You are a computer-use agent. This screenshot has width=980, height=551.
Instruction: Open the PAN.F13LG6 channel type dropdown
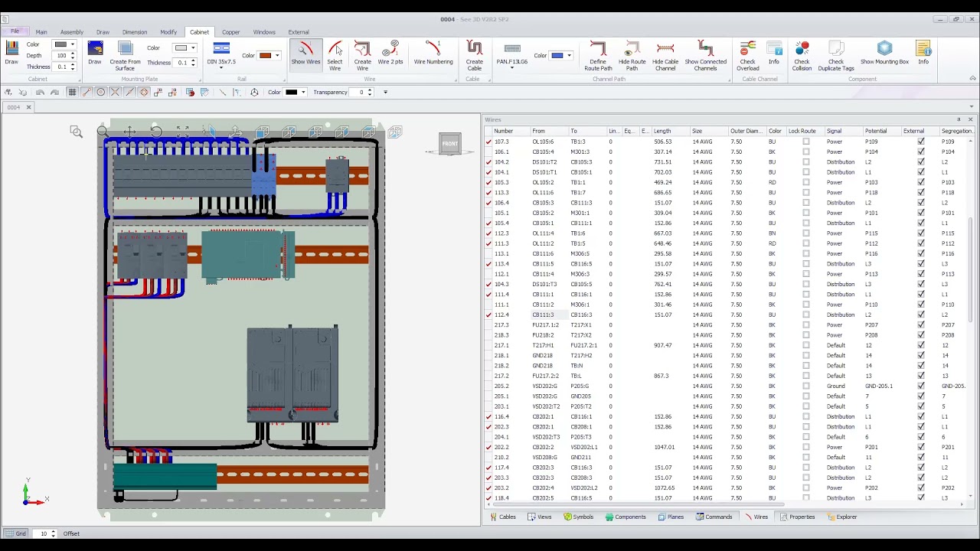pos(512,67)
